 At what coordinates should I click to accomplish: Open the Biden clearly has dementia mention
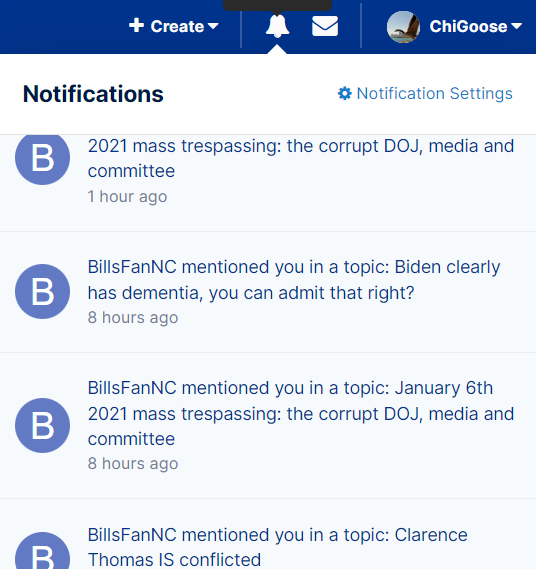tap(268, 292)
